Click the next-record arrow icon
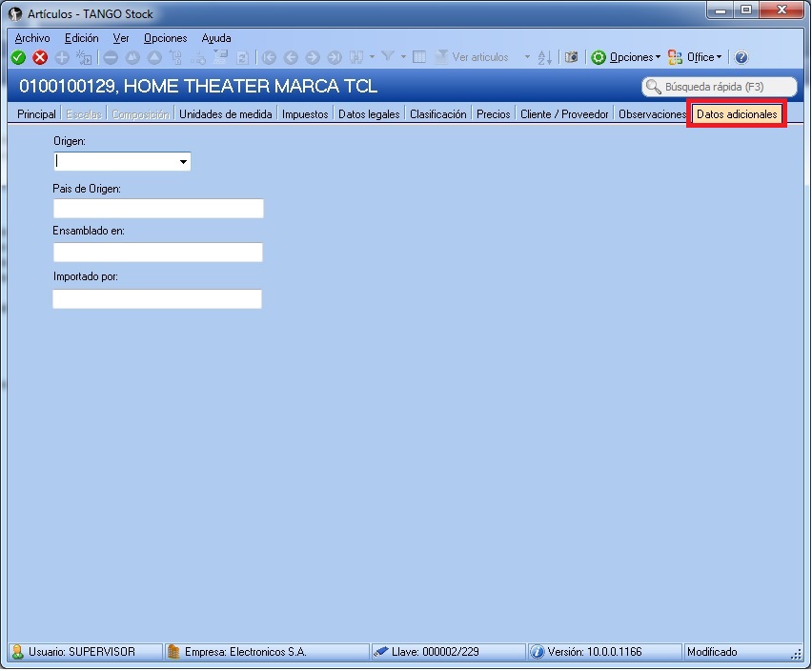Screen dimensions: 812x671 click(313, 57)
